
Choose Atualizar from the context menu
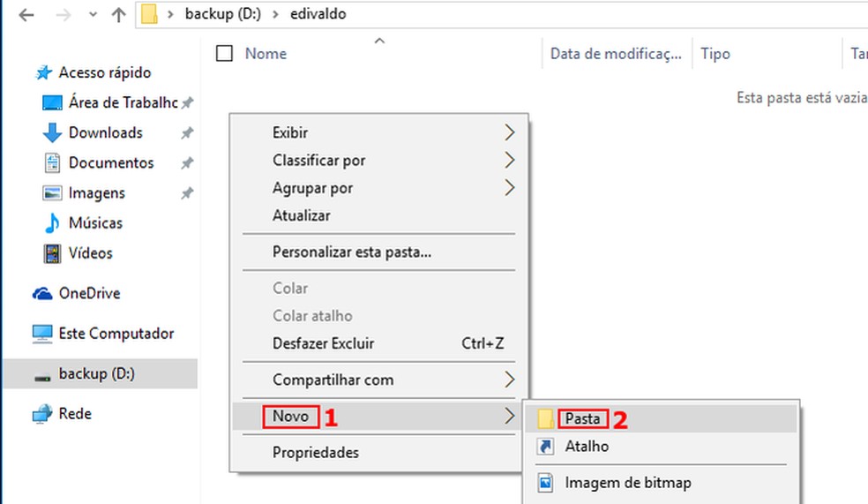(302, 215)
